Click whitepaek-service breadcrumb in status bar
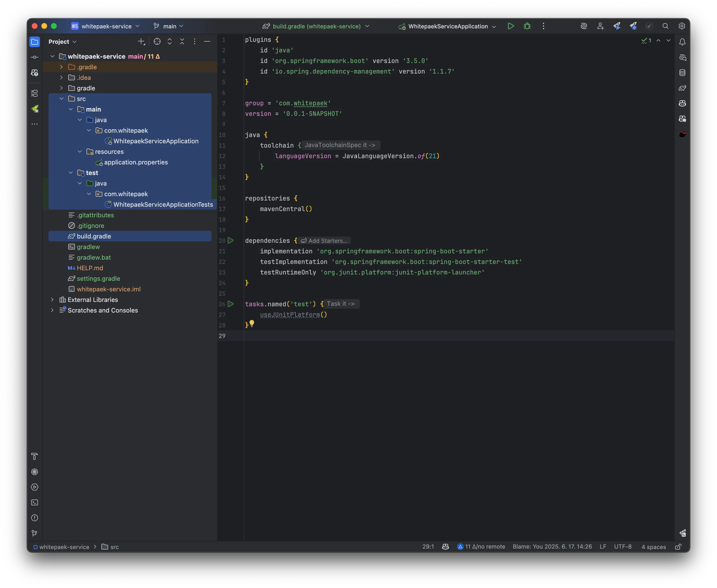This screenshot has width=717, height=588. click(61, 547)
